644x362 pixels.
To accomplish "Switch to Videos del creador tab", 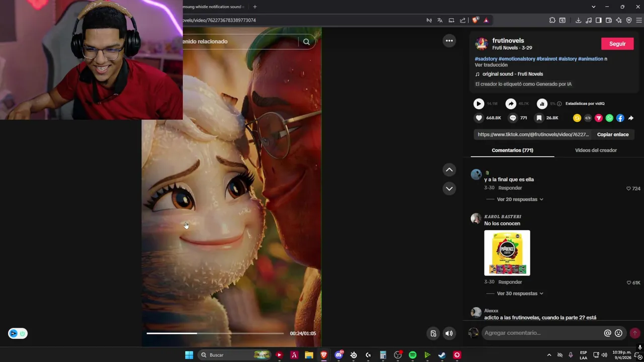I will click(x=596, y=150).
